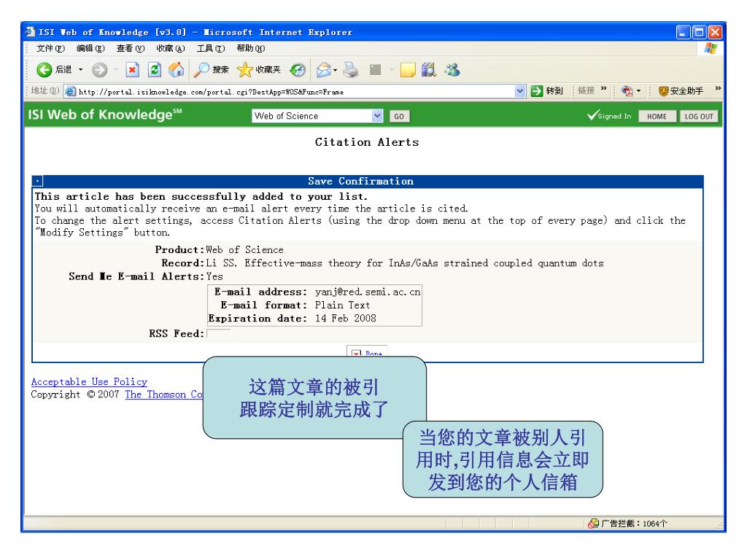Click the RSS Feed icon box
747x560 pixels.
tap(219, 333)
